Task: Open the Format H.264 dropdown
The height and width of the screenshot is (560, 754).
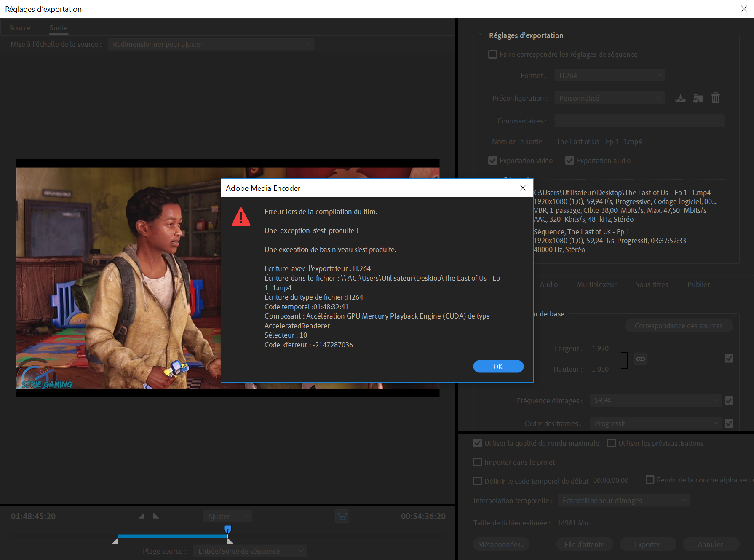Action: point(610,75)
